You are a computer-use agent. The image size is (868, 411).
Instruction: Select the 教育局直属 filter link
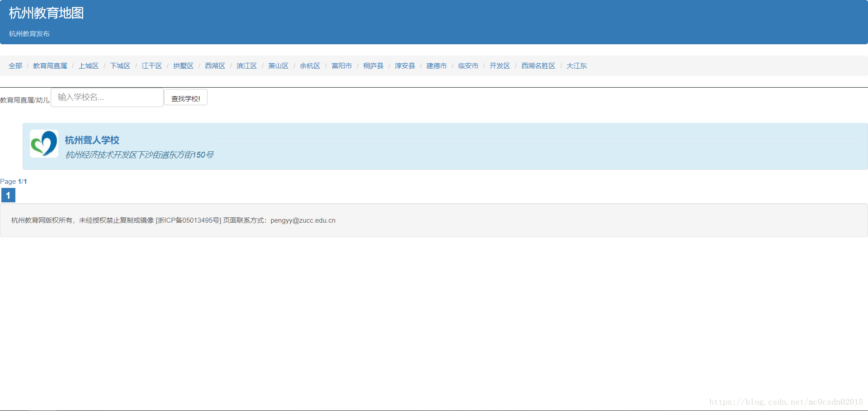[50, 66]
